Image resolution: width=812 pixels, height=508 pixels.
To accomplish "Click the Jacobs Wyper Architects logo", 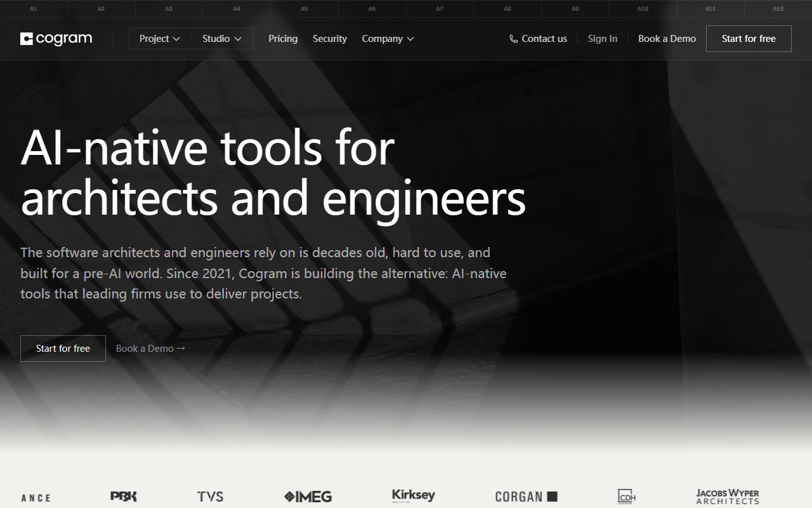I will [x=728, y=497].
